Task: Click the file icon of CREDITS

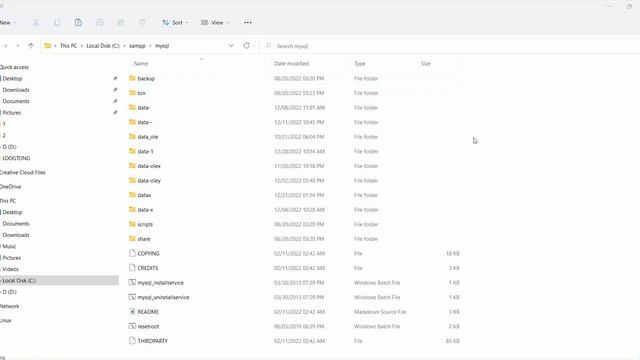Action: [132, 268]
